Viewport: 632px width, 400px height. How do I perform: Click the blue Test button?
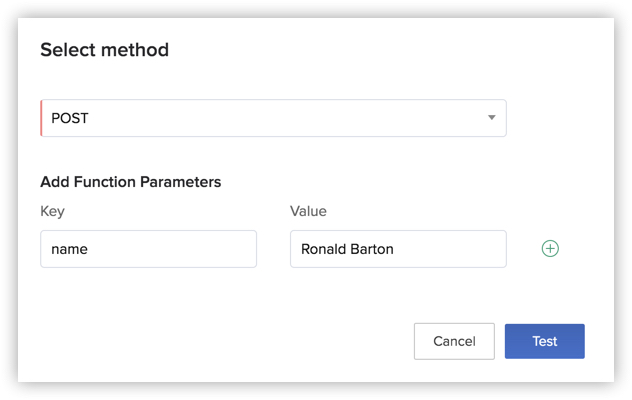[x=545, y=341]
